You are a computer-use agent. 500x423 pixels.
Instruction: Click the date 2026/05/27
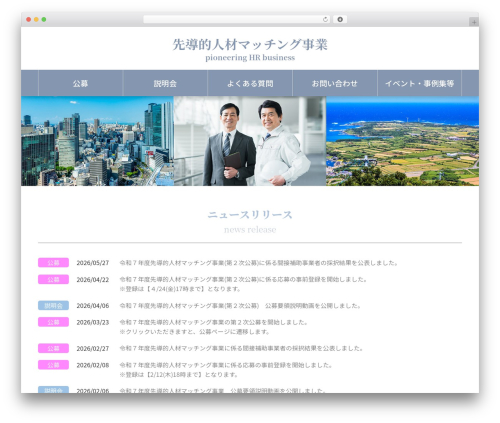pos(93,263)
